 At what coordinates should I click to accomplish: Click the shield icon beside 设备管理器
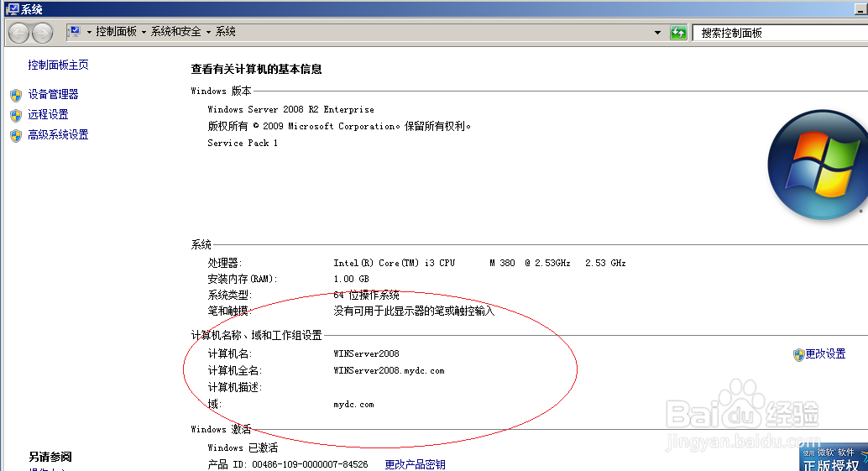[x=16, y=95]
